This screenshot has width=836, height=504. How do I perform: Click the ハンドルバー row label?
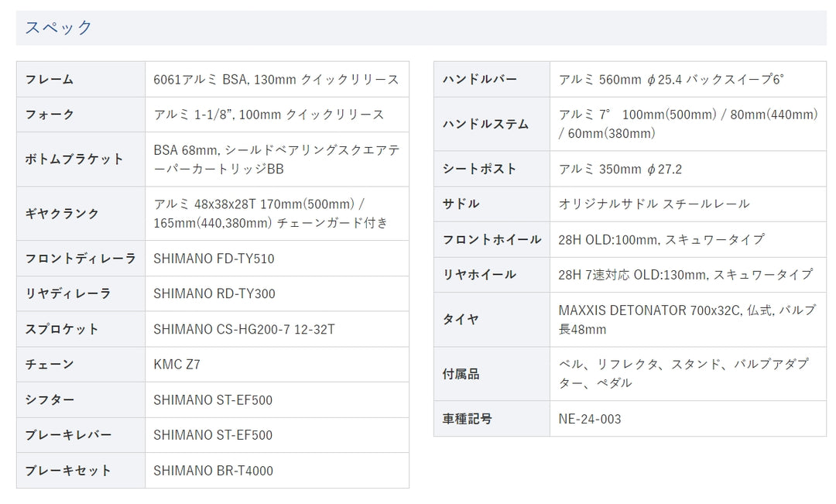[x=479, y=79]
